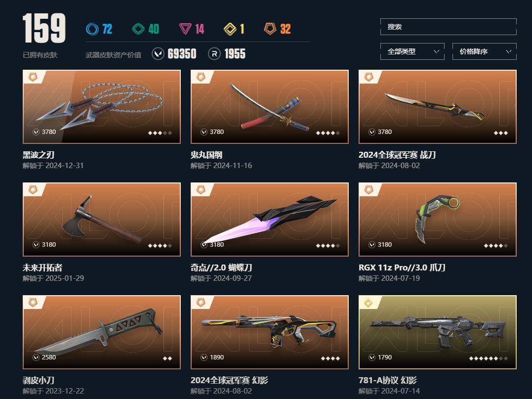Focus the 搜索 search input field
This screenshot has width=532, height=399.
coord(449,27)
